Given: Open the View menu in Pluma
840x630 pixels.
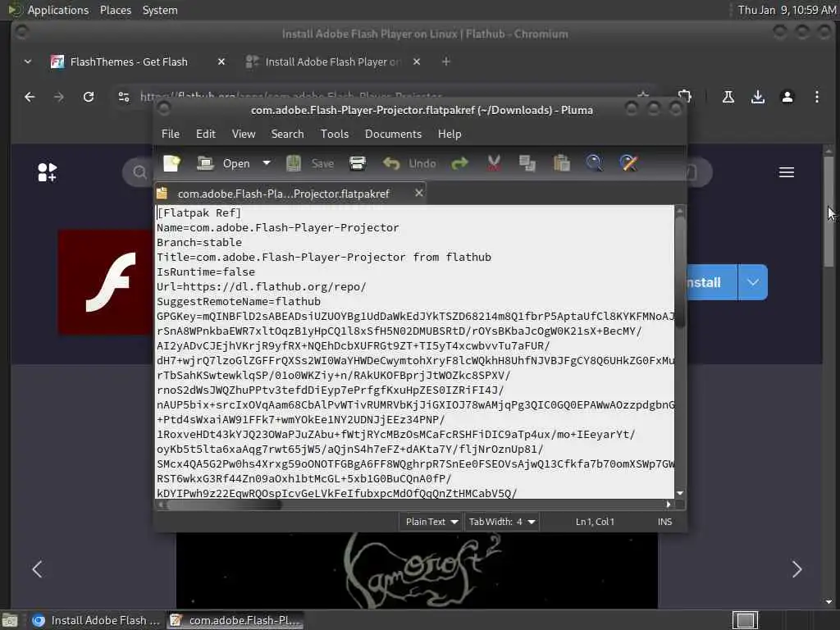Looking at the screenshot, I should pyautogui.click(x=243, y=134).
